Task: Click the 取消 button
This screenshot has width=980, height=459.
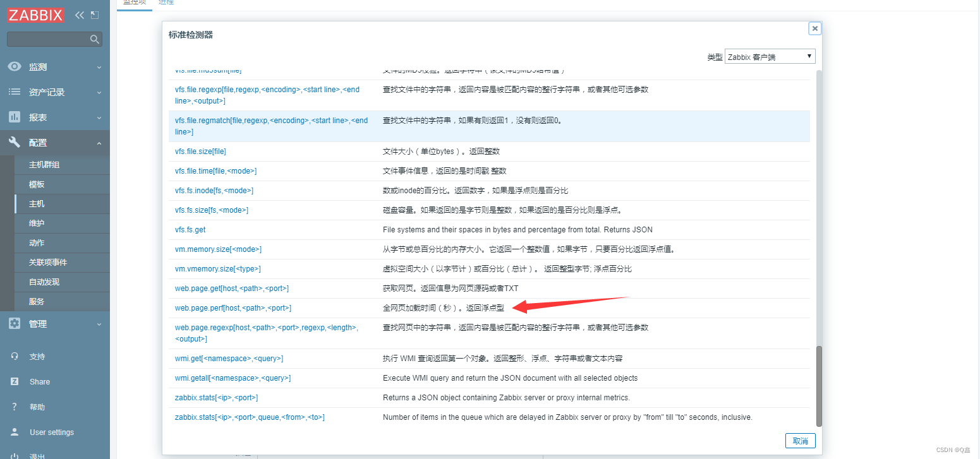Action: [801, 441]
